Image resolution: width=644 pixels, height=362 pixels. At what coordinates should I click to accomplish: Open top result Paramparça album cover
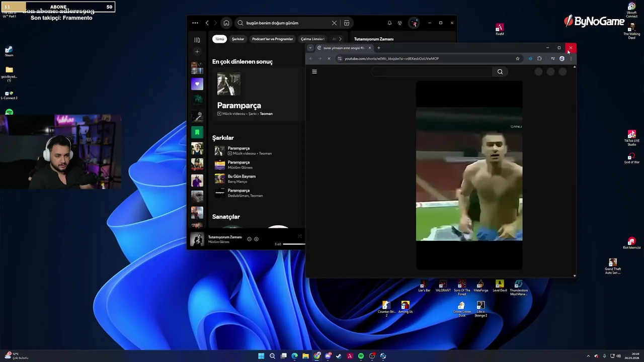(228, 83)
